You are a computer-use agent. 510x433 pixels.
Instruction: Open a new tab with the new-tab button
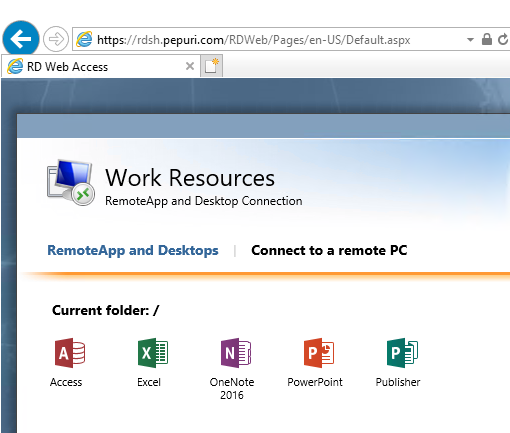coord(211,66)
